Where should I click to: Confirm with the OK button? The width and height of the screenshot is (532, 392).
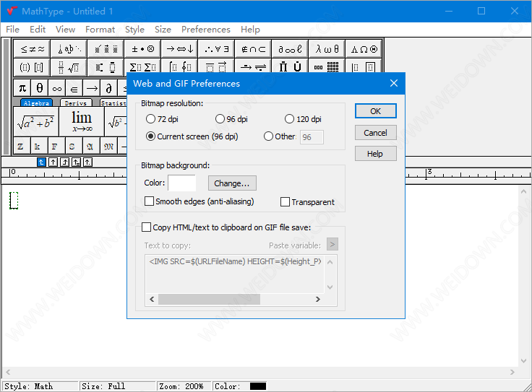[376, 111]
